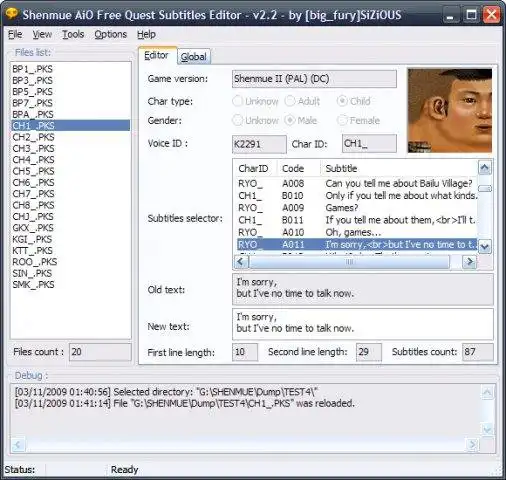The image size is (506, 480).
Task: Select BP5_.PKS in files list
Action: (70, 92)
